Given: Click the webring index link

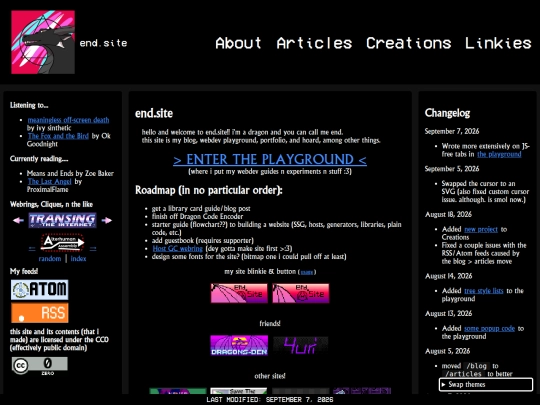Looking at the screenshot, I should (x=78, y=258).
